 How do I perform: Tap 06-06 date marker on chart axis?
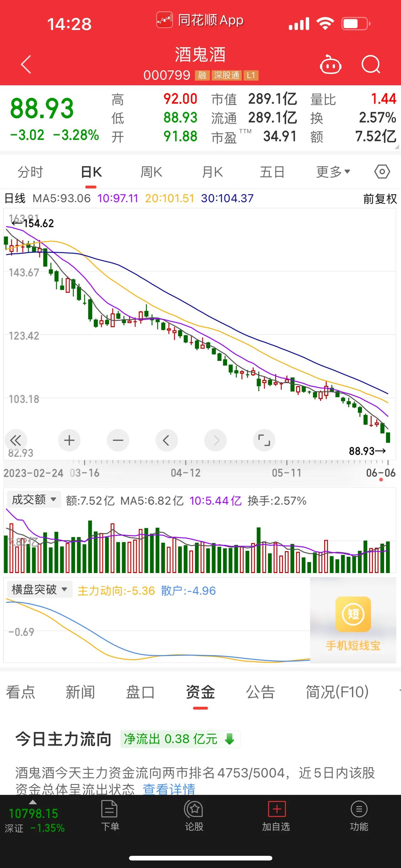tap(381, 473)
